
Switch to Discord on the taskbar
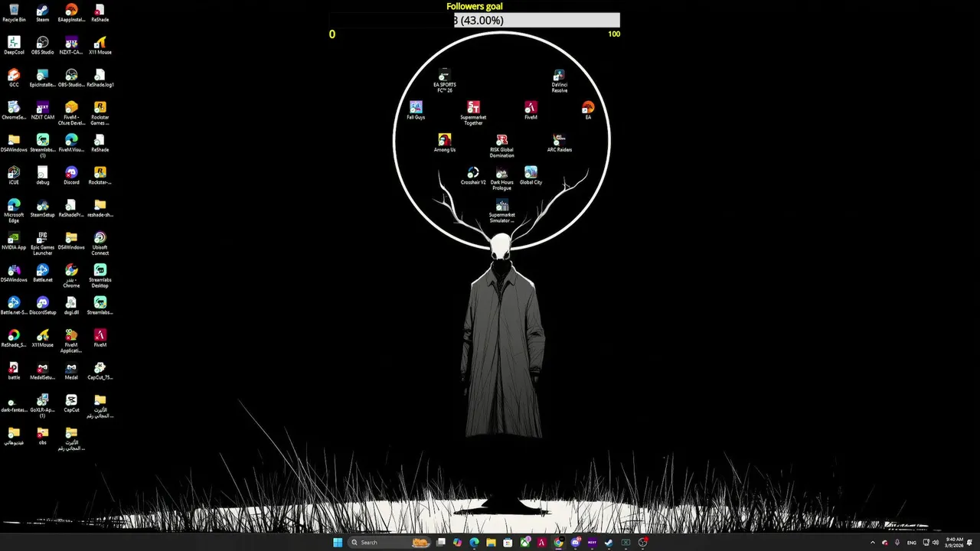pyautogui.click(x=575, y=543)
